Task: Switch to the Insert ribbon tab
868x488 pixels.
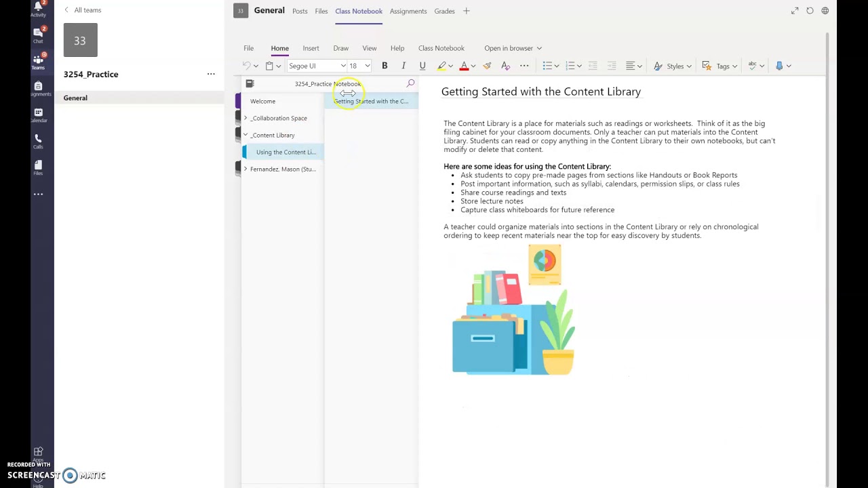Action: coord(311,48)
